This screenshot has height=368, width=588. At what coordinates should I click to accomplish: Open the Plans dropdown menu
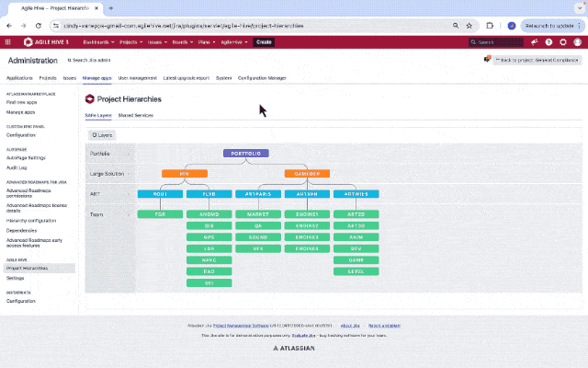pos(207,42)
